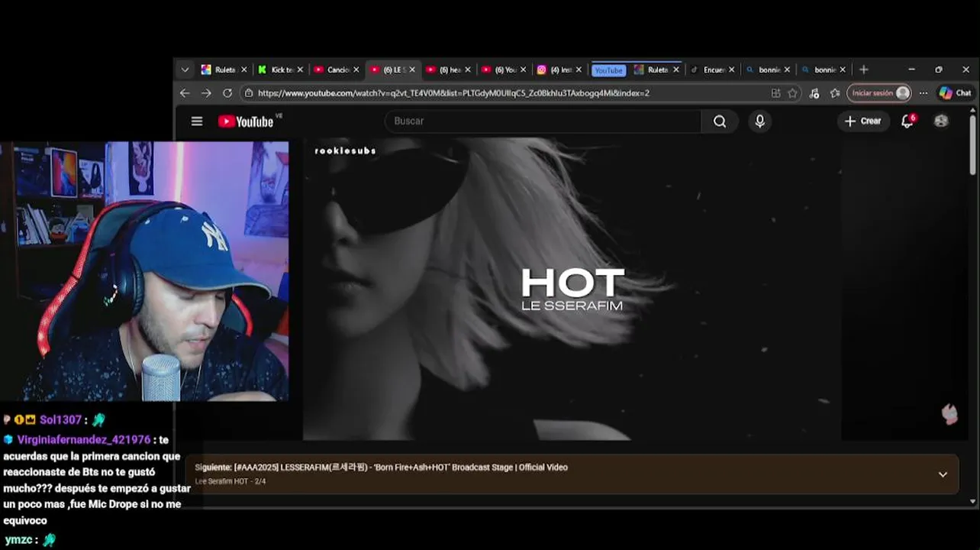Open Copilot Chat sidebar button
This screenshot has width=980, height=550.
pos(956,93)
